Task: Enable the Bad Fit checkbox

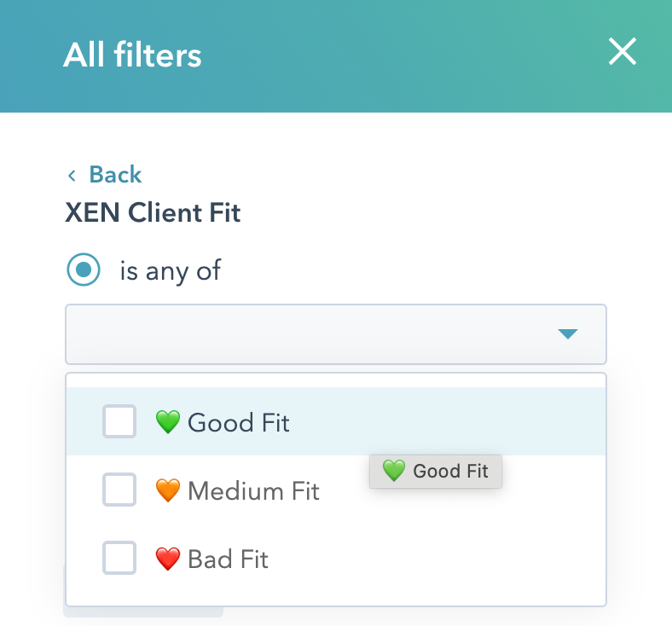Action: 119,559
